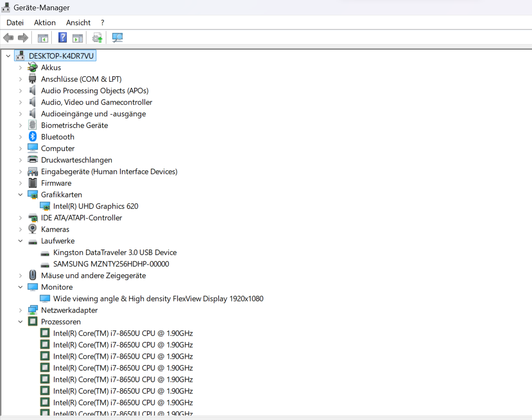
Task: Expand the Audio Processing Objects (APOs) category
Action: (x=20, y=91)
